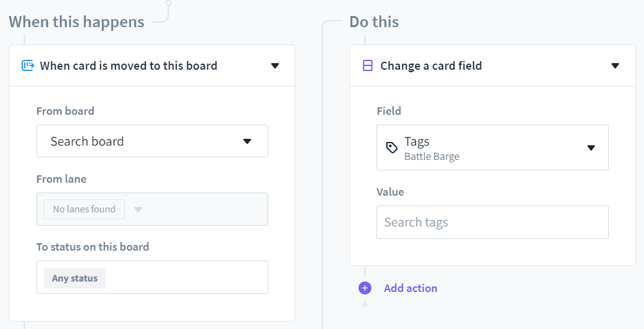Open the Search board dropdown

click(x=152, y=141)
